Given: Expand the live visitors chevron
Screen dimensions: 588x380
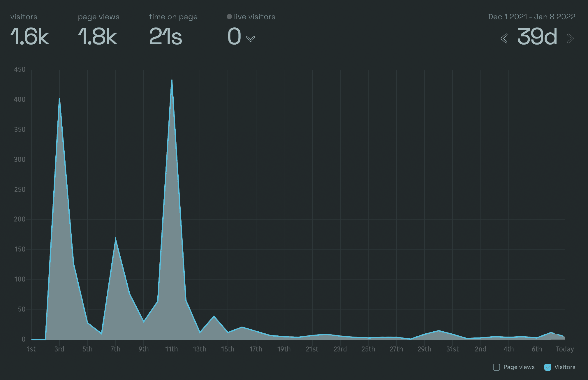Looking at the screenshot, I should [x=250, y=38].
